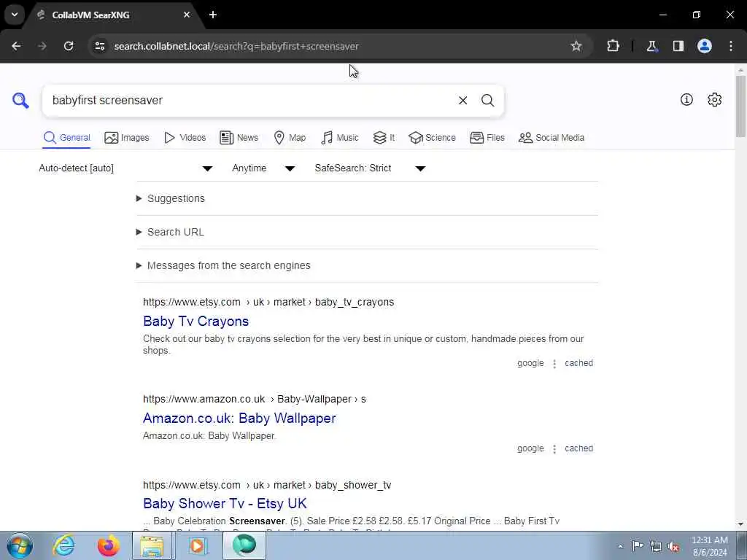Open Chrome Labs flask icon
Screen dimensions: 747x560
pyautogui.click(x=651, y=46)
